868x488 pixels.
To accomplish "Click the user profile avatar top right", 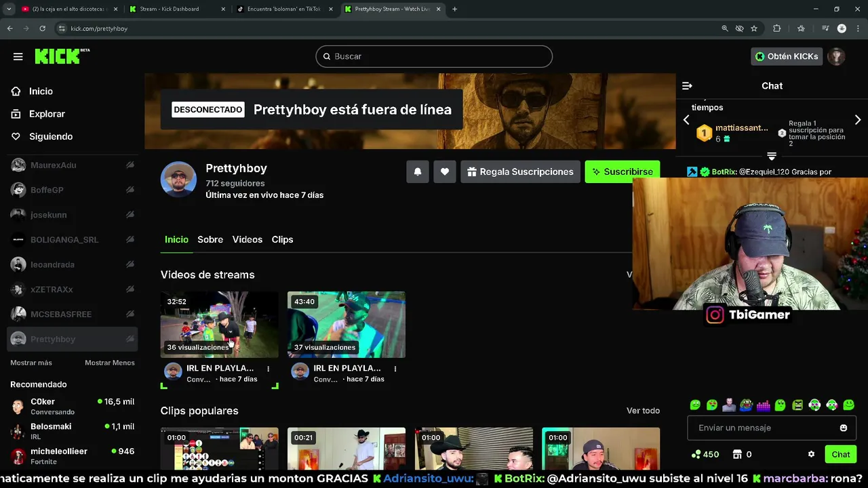I will point(837,56).
